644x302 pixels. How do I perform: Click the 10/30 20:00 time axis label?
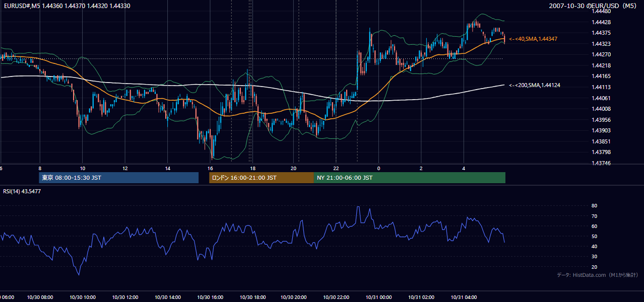pos(294,297)
